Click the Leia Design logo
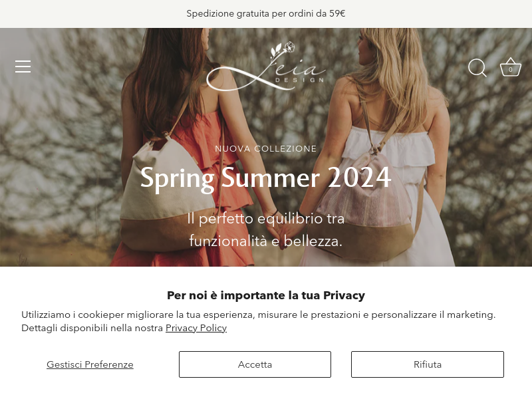Image resolution: width=532 pixels, height=399 pixels. click(266, 66)
